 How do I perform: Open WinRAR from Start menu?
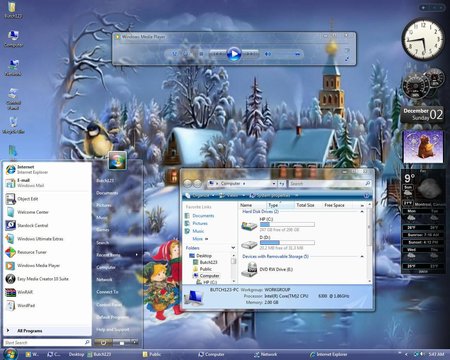[47, 292]
